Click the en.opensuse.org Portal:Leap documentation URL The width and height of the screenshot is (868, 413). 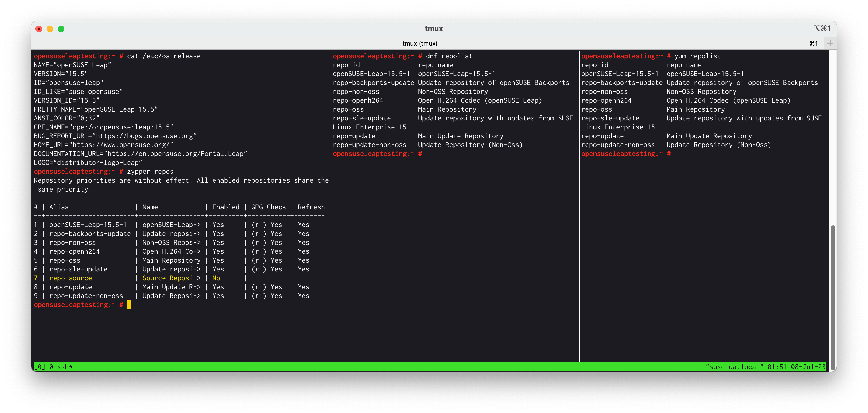175,154
